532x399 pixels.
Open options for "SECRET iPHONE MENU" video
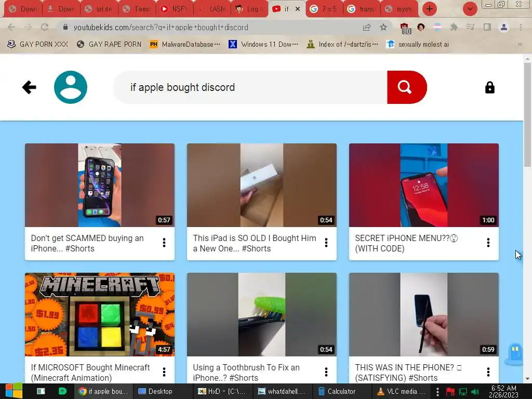click(x=488, y=243)
